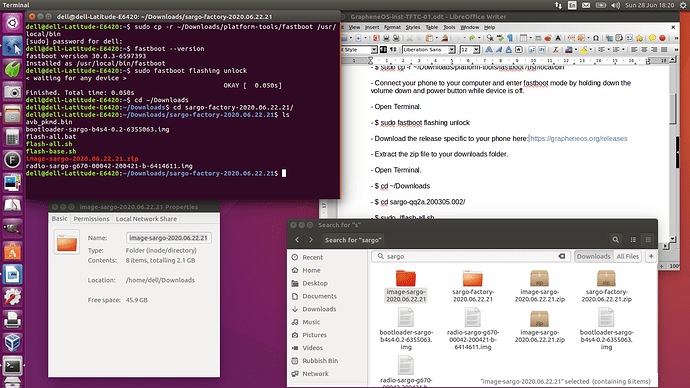Open the View menu in Writer
The height and width of the screenshot is (388, 690).
coord(354,27)
